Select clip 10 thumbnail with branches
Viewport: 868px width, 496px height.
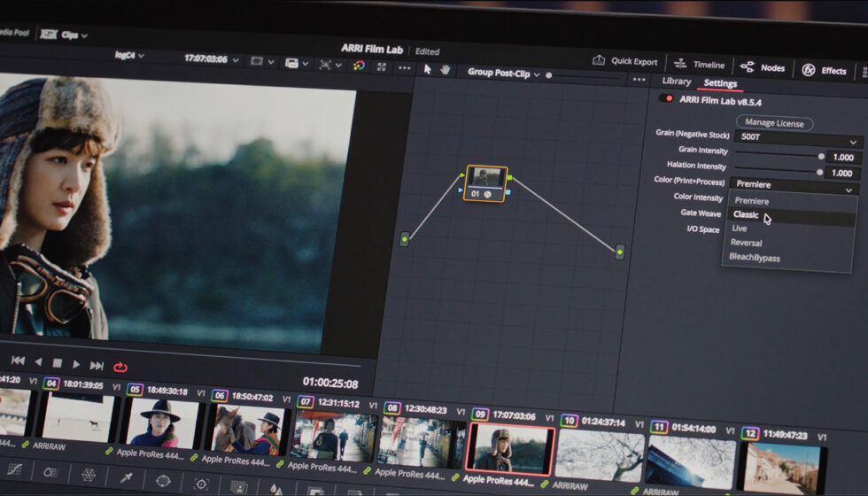[600, 456]
